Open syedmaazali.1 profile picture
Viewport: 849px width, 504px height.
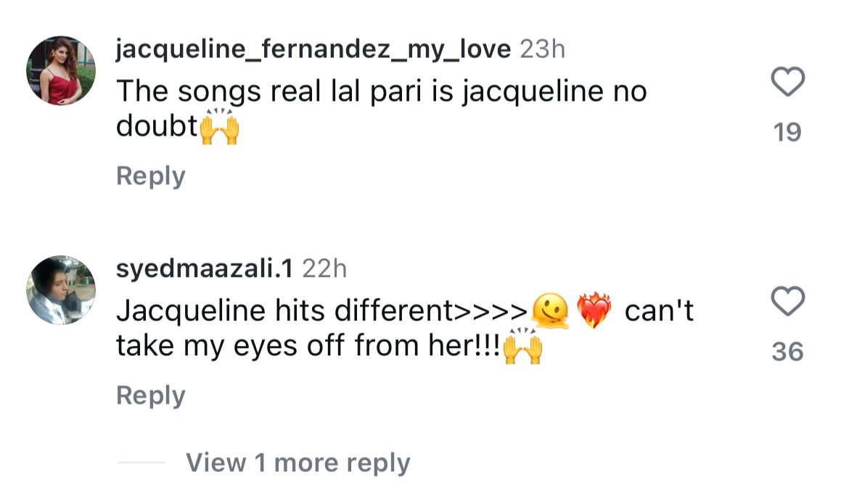pyautogui.click(x=61, y=289)
